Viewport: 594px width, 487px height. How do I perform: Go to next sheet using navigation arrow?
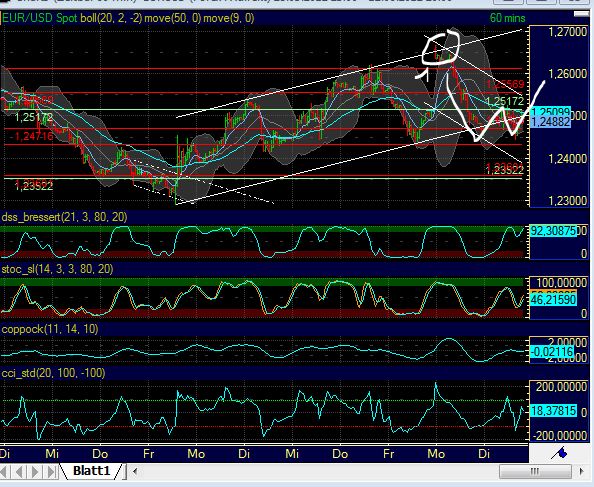[35, 472]
